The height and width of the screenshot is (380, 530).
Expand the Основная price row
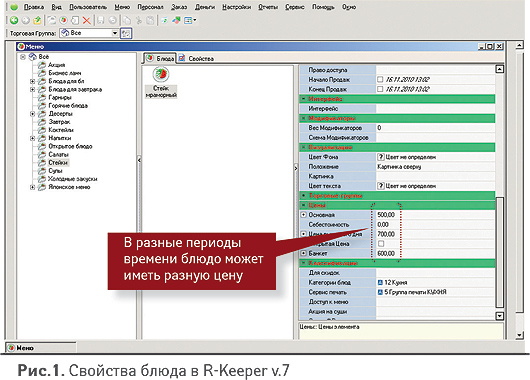[x=304, y=215]
